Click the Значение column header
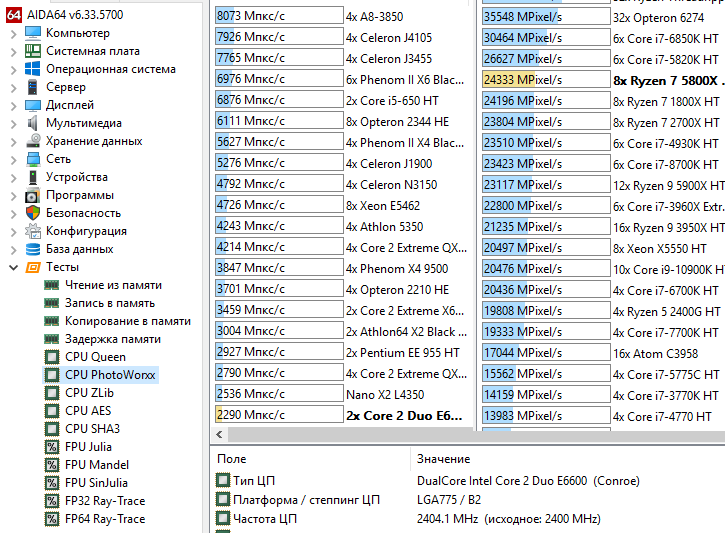The width and height of the screenshot is (725, 533). (x=443, y=459)
